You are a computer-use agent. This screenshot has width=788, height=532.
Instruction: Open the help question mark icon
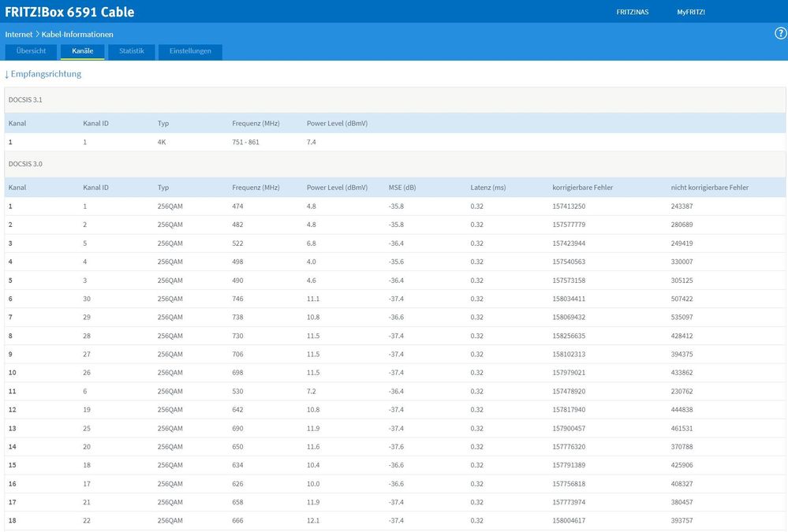tap(781, 33)
